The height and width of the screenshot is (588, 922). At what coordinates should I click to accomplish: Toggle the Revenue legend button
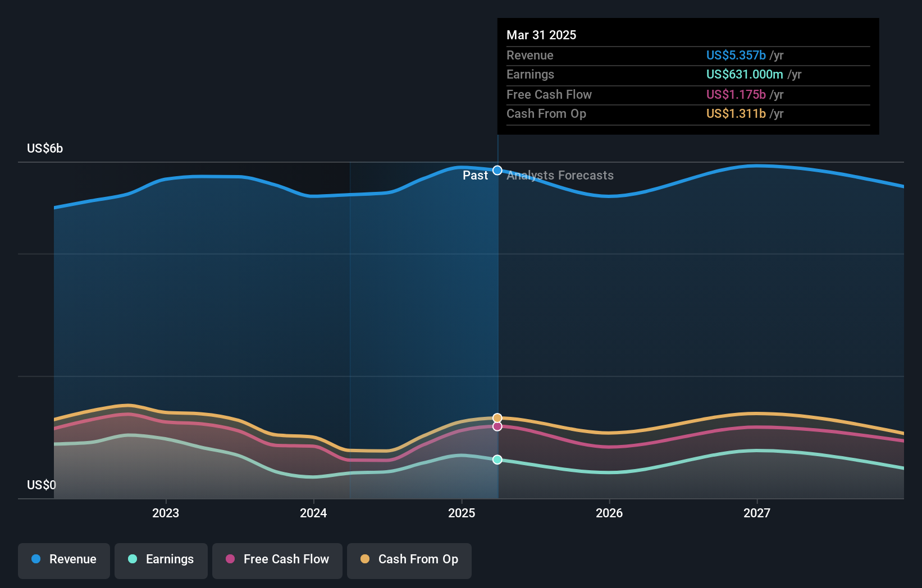[64, 561]
